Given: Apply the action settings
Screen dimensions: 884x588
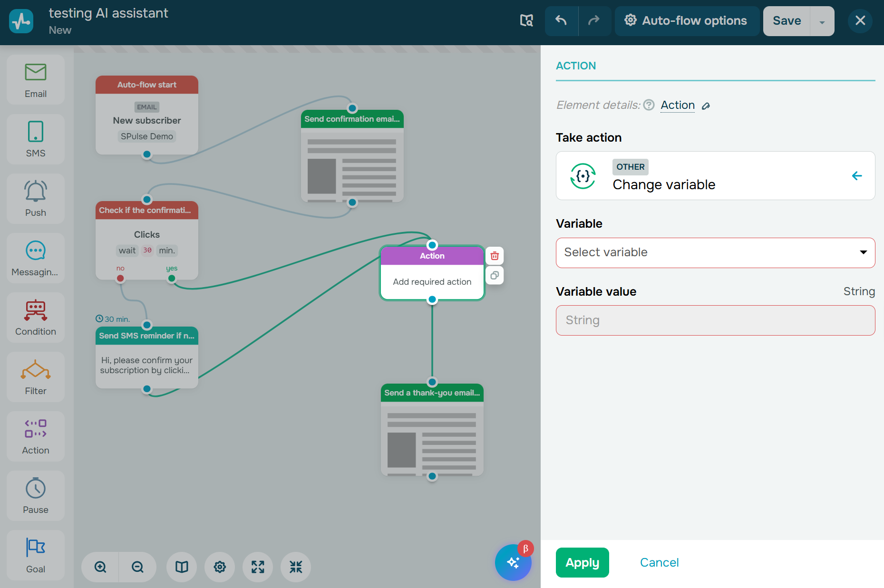Looking at the screenshot, I should point(582,562).
